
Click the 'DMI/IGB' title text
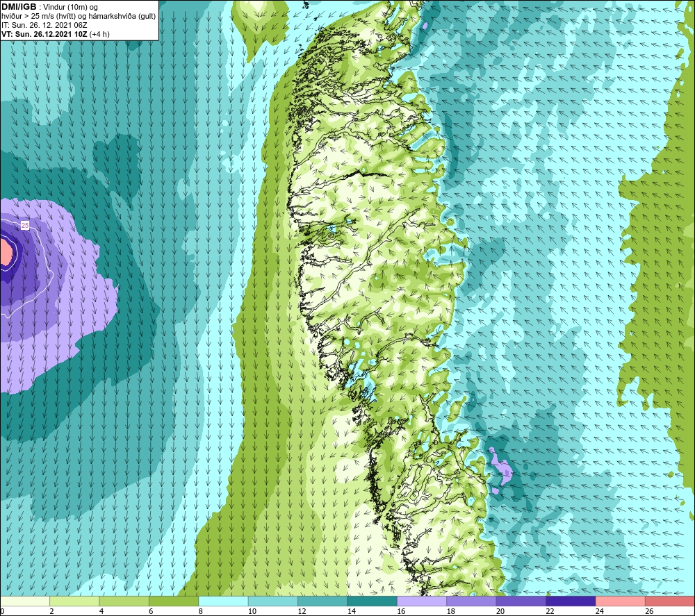(19, 7)
